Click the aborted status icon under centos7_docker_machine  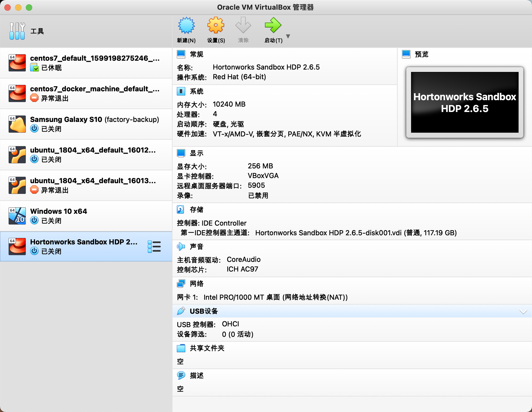(34, 98)
